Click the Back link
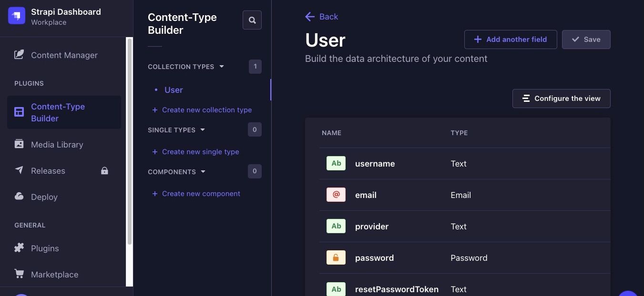The height and width of the screenshot is (296, 644). (x=322, y=17)
